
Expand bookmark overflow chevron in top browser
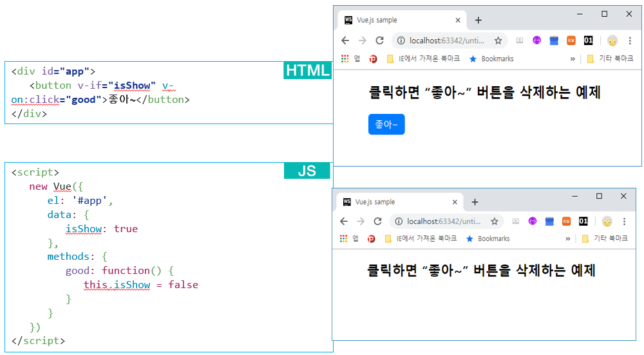[x=573, y=59]
